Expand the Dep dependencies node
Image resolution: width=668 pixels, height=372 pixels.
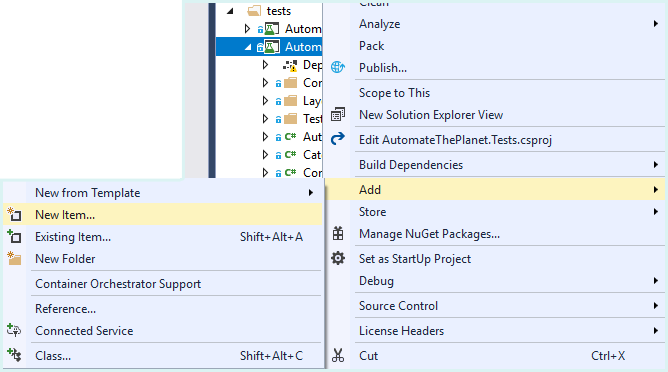265,65
